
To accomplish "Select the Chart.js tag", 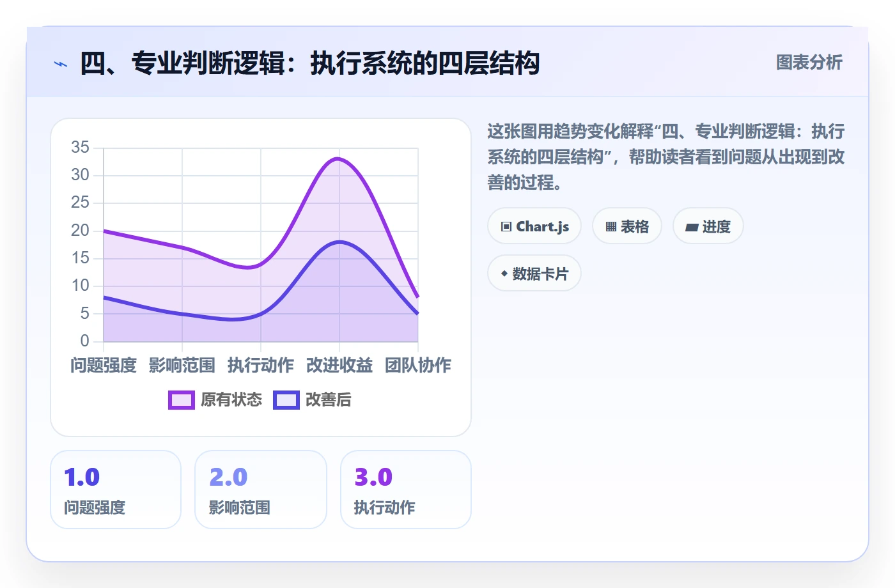I will tap(534, 226).
